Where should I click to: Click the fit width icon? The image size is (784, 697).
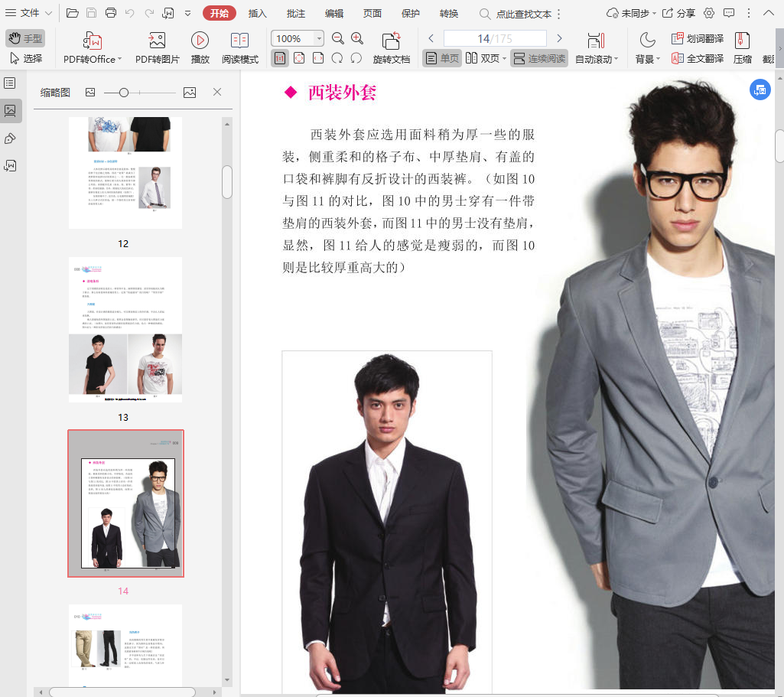[318, 58]
